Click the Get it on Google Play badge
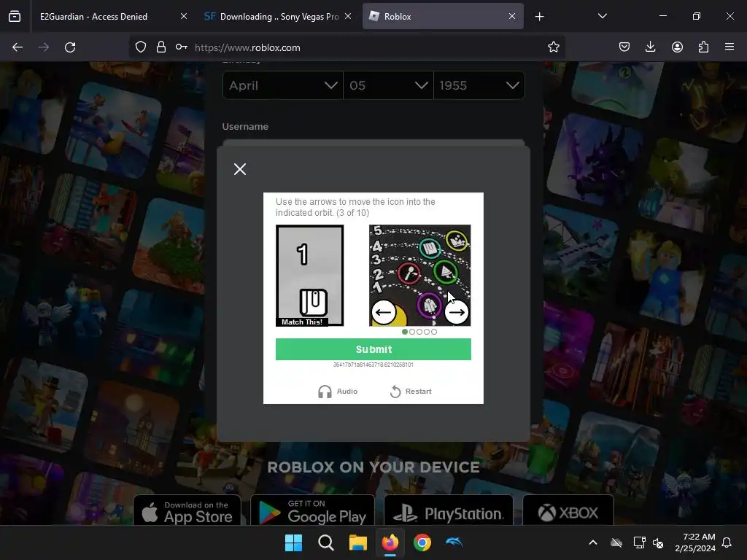The height and width of the screenshot is (560, 747). 312,510
